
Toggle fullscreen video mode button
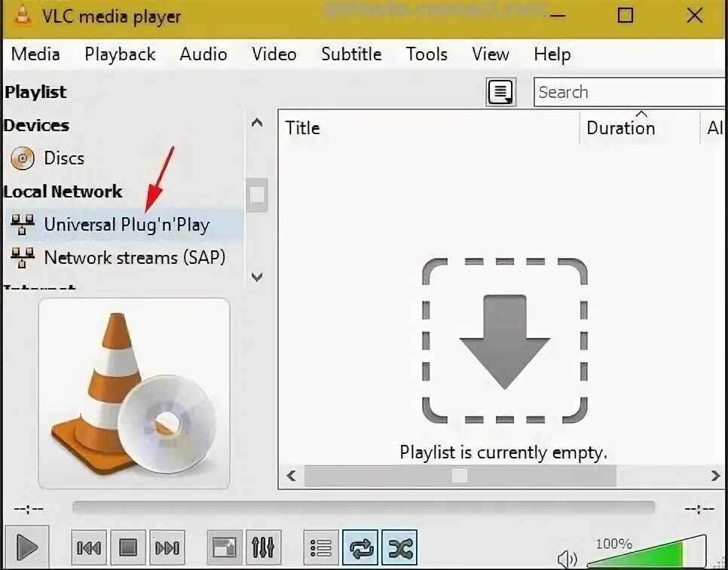[225, 547]
